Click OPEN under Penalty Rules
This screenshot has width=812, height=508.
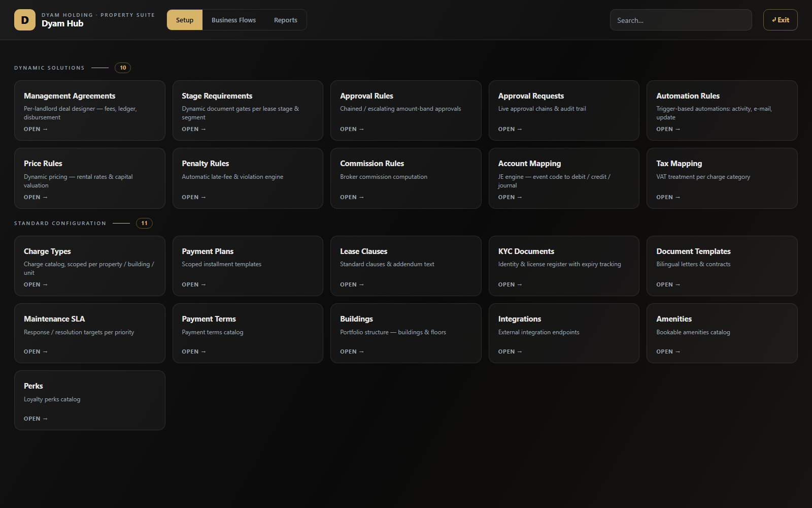194,197
